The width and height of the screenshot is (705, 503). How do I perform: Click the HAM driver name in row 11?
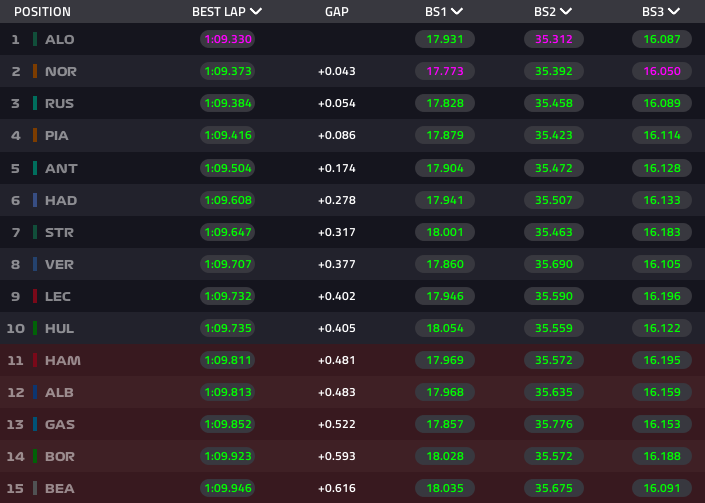click(x=61, y=360)
